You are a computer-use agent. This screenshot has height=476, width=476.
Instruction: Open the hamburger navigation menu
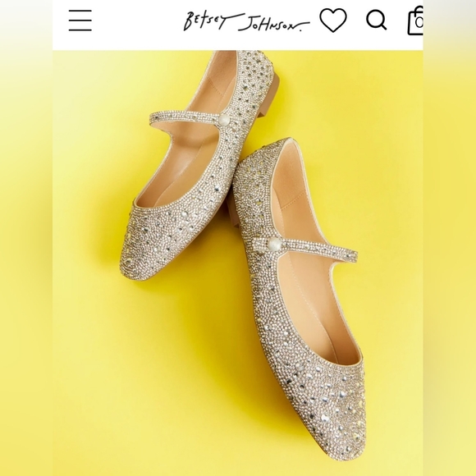point(80,21)
